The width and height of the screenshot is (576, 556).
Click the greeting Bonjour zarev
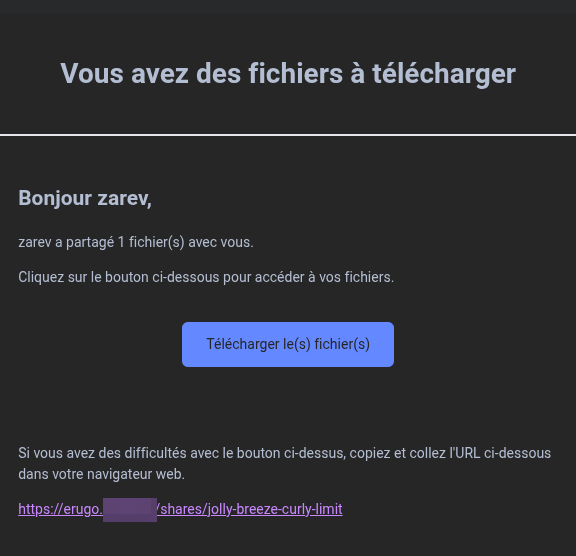(85, 198)
